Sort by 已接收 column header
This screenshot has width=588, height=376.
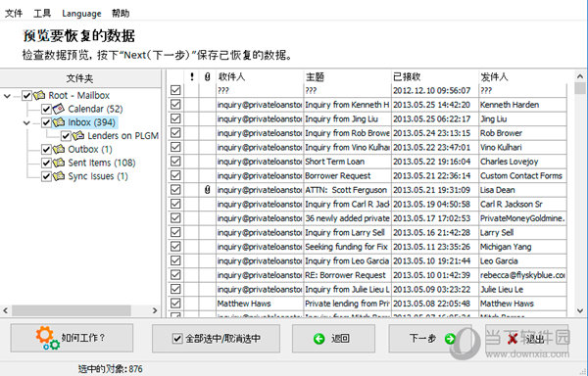click(x=435, y=76)
